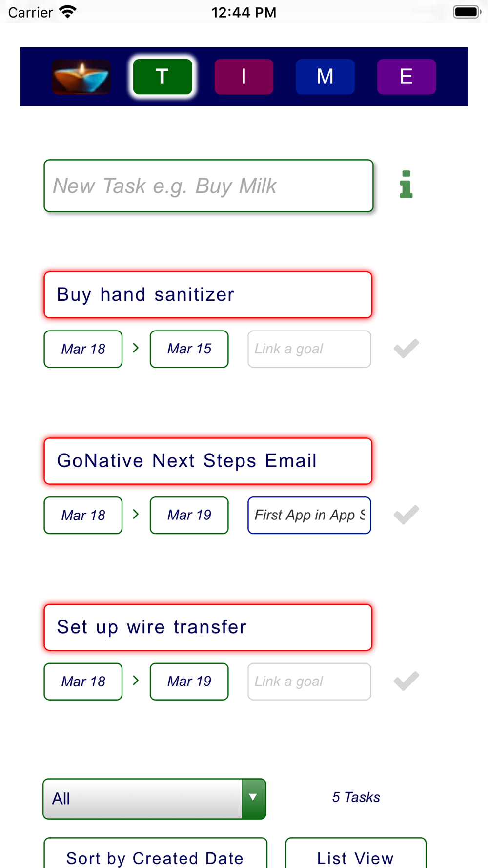Edit the Set up wire transfer title
Screen dimensions: 488x868
[x=208, y=627]
